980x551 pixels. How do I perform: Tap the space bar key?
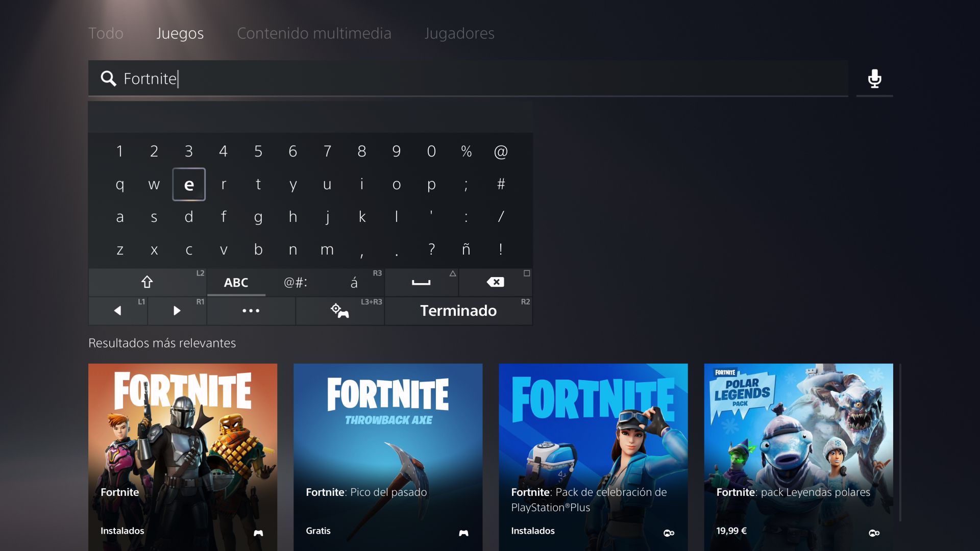pos(421,282)
